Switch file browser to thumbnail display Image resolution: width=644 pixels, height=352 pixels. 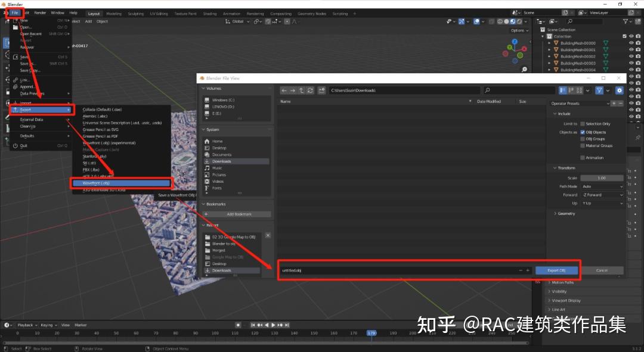click(x=580, y=91)
